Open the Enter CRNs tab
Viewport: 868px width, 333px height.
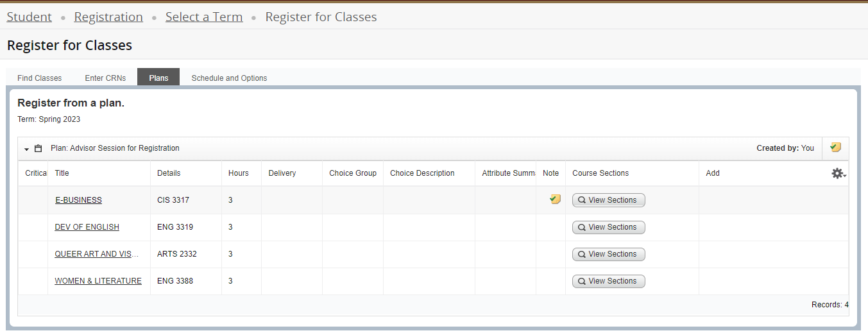click(x=105, y=78)
